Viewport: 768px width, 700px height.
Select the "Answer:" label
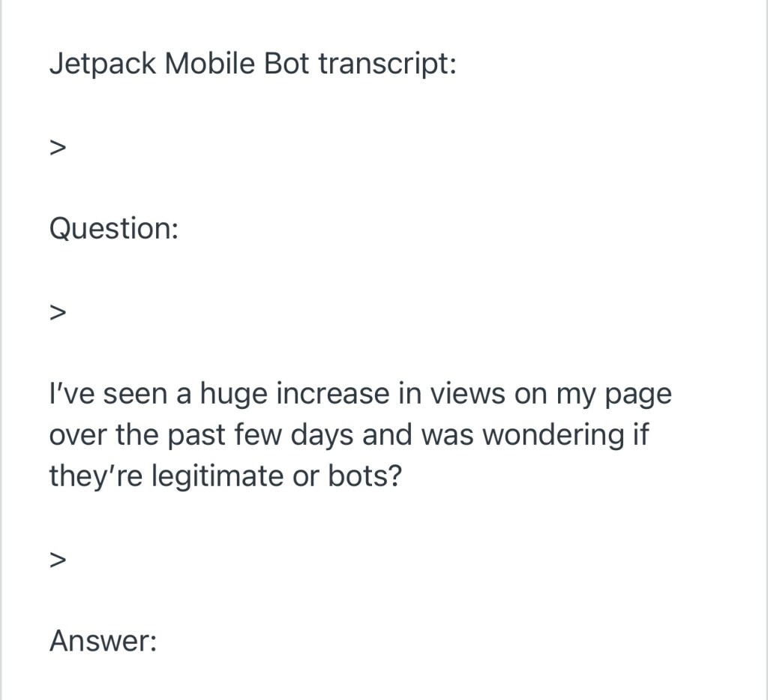[103, 641]
